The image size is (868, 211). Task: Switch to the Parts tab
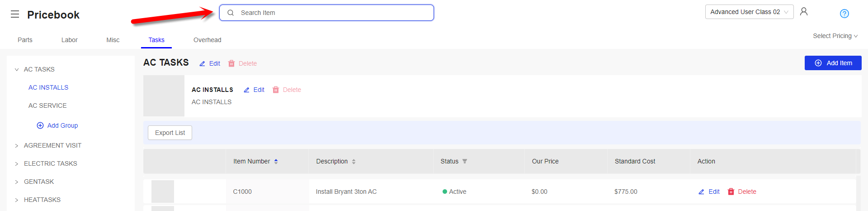click(25, 40)
